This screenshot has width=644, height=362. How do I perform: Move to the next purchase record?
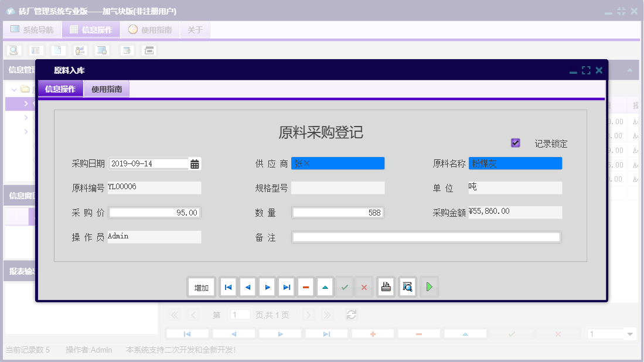[x=267, y=286]
